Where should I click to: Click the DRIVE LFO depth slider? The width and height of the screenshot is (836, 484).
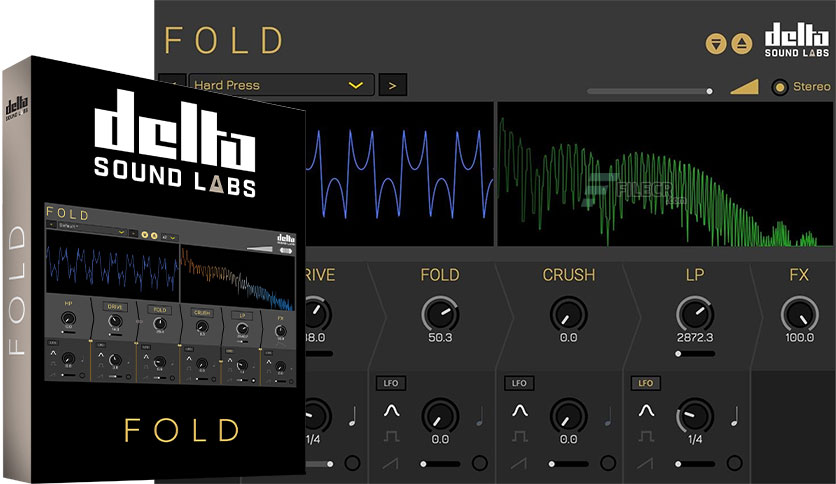[319, 464]
